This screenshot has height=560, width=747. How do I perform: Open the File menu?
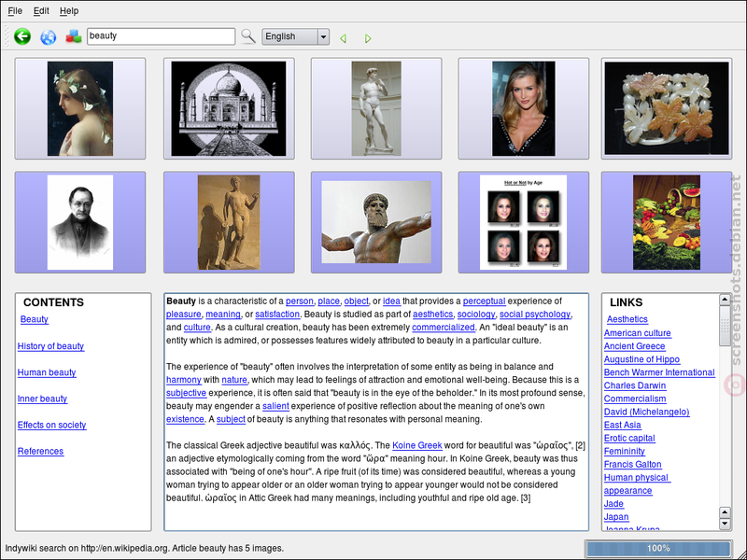(15, 10)
